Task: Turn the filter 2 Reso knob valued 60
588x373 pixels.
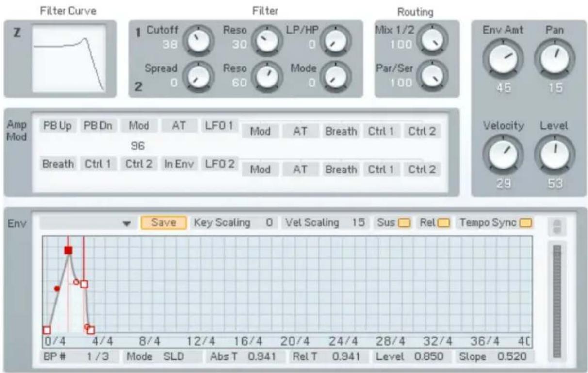Action: [266, 77]
